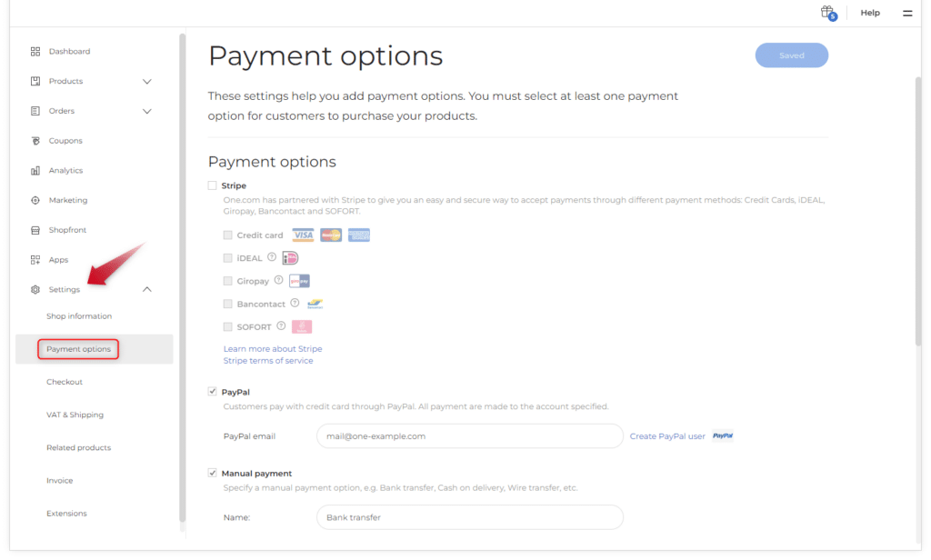Expand the Products submenu chevron
Screen dimensions: 931x560
tap(147, 82)
